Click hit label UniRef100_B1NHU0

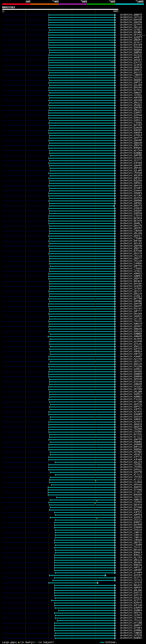click(131, 638)
